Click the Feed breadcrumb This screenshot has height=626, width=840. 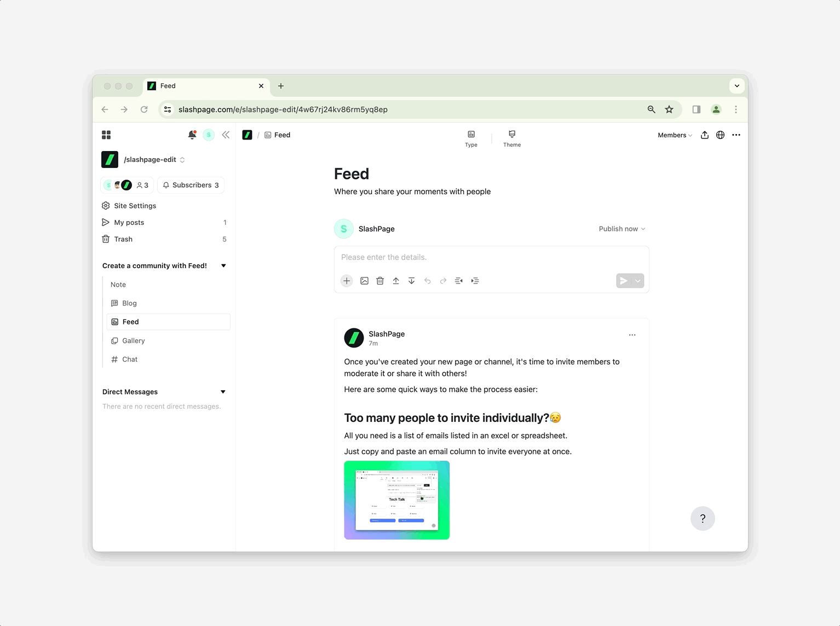tap(278, 135)
